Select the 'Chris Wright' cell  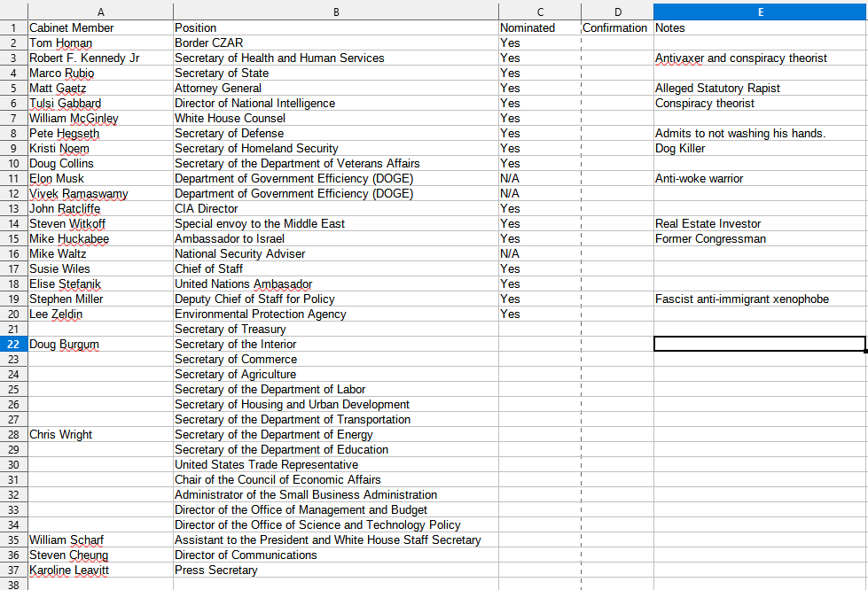coord(100,435)
